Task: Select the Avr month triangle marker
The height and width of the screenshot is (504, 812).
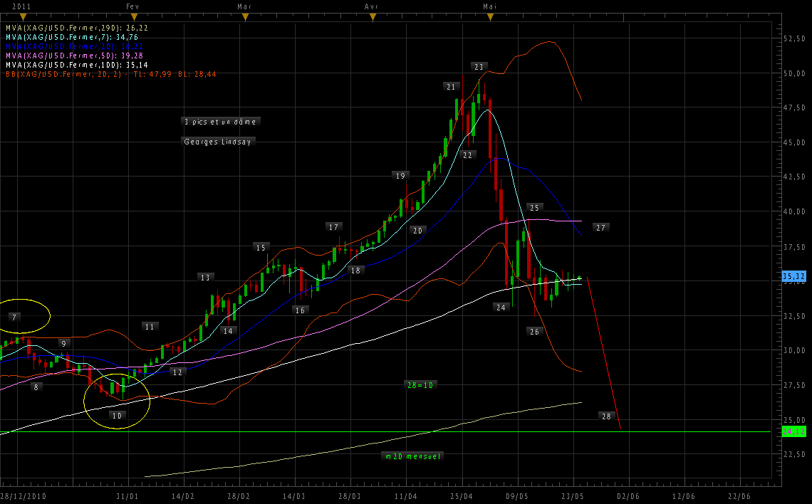Action: point(372,16)
